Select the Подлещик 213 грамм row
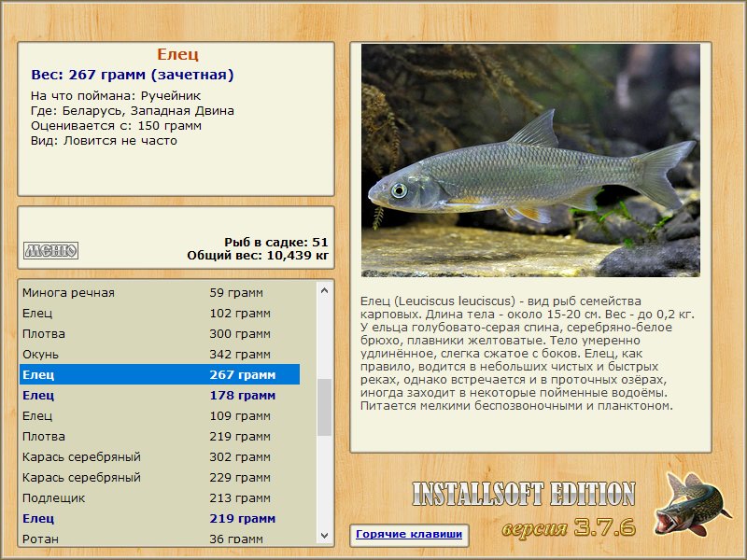 pyautogui.click(x=160, y=497)
